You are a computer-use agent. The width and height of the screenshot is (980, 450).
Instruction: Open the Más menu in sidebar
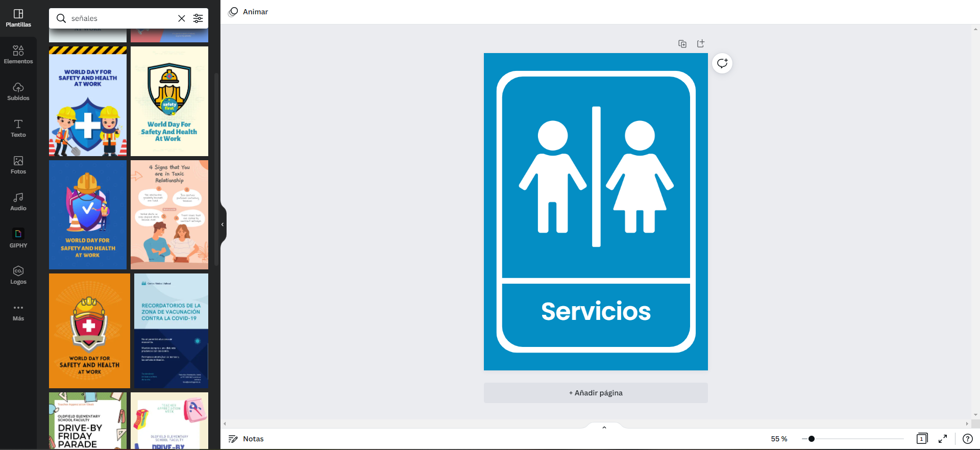coord(18,312)
